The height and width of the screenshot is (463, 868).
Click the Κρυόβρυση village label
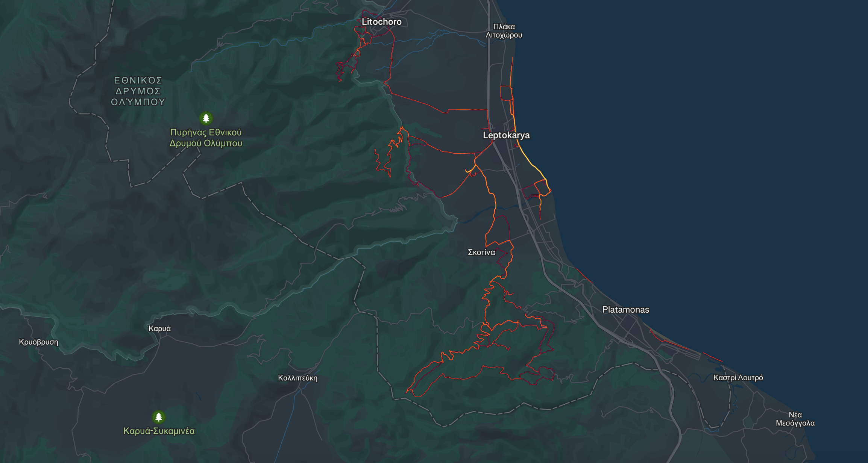[x=39, y=342]
